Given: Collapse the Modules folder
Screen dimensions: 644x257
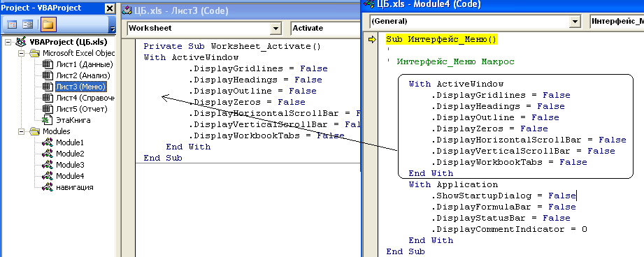Looking at the screenshot, I should [21, 131].
